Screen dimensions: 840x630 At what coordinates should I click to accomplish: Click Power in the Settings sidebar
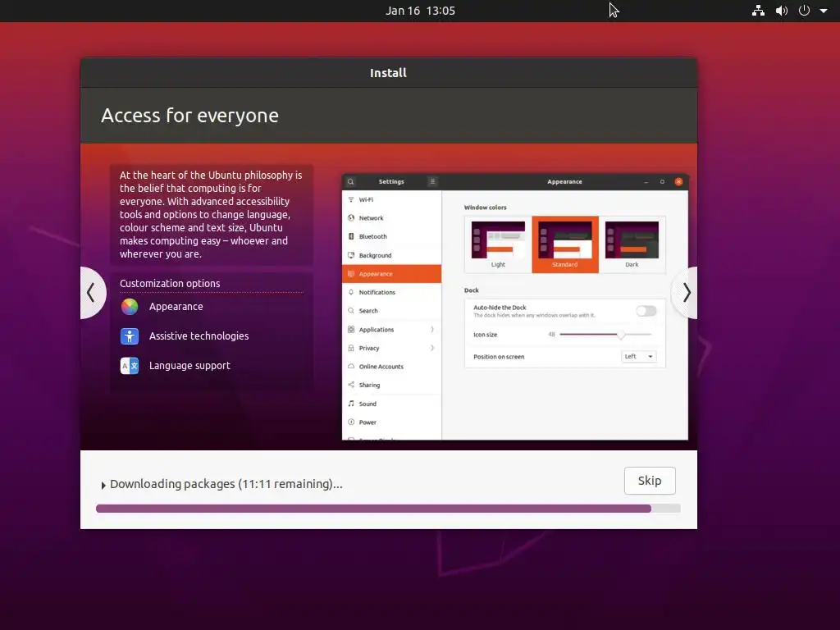point(391,422)
